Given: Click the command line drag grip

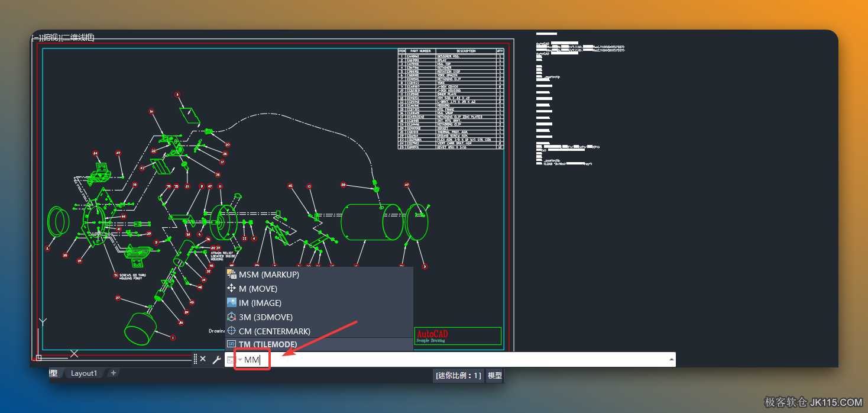Looking at the screenshot, I should 195,359.
